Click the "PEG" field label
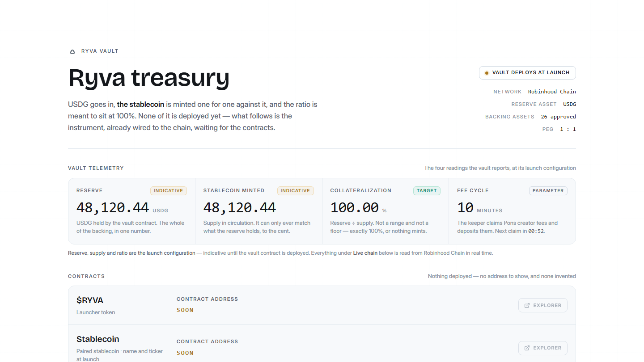644x362 pixels. point(548,129)
